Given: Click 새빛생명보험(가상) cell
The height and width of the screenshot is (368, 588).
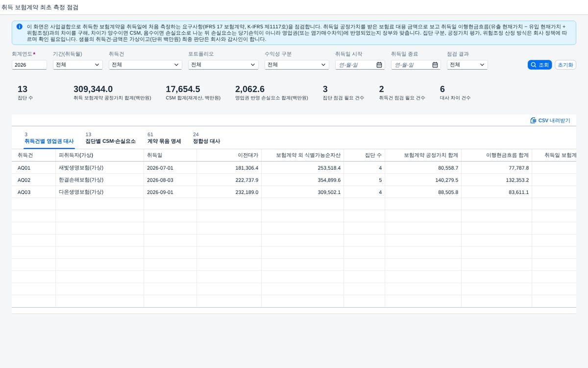Looking at the screenshot, I should coord(100,168).
